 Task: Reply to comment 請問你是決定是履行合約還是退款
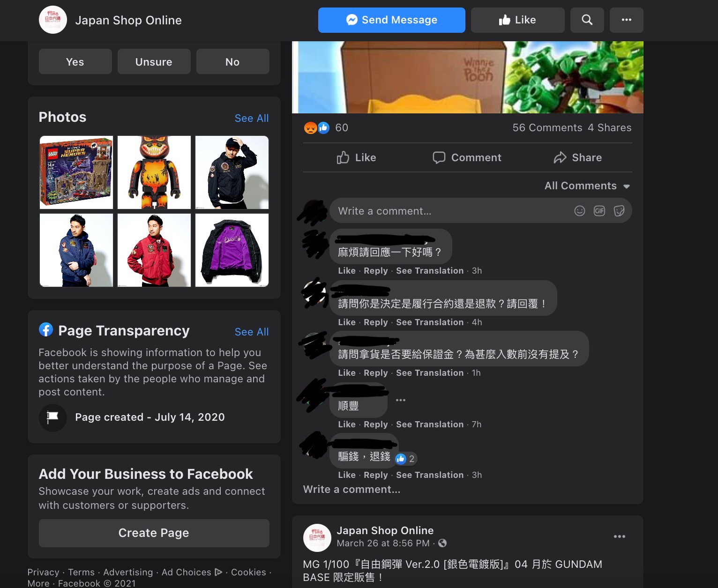click(x=376, y=322)
